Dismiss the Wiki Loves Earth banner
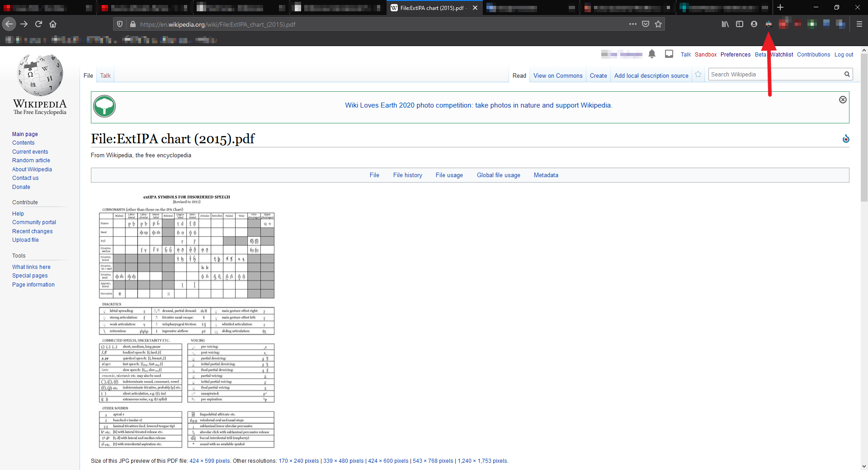Image resolution: width=868 pixels, height=470 pixels. click(x=844, y=99)
